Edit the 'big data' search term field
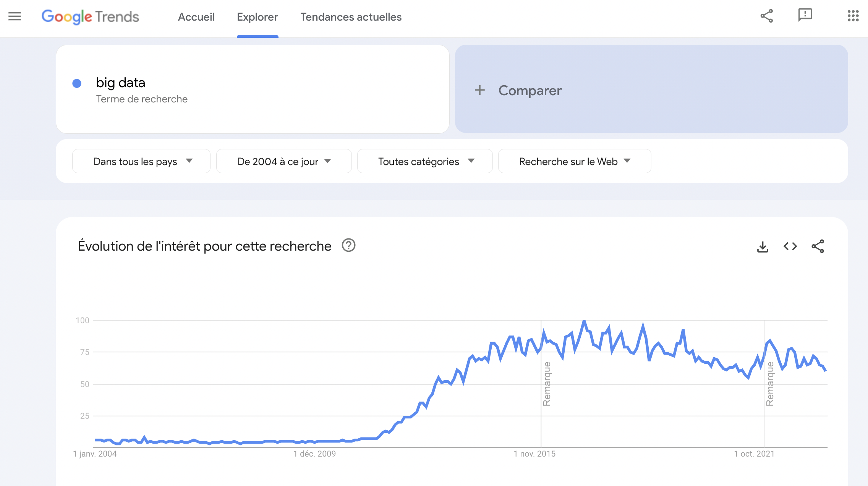The image size is (868, 486). point(121,83)
